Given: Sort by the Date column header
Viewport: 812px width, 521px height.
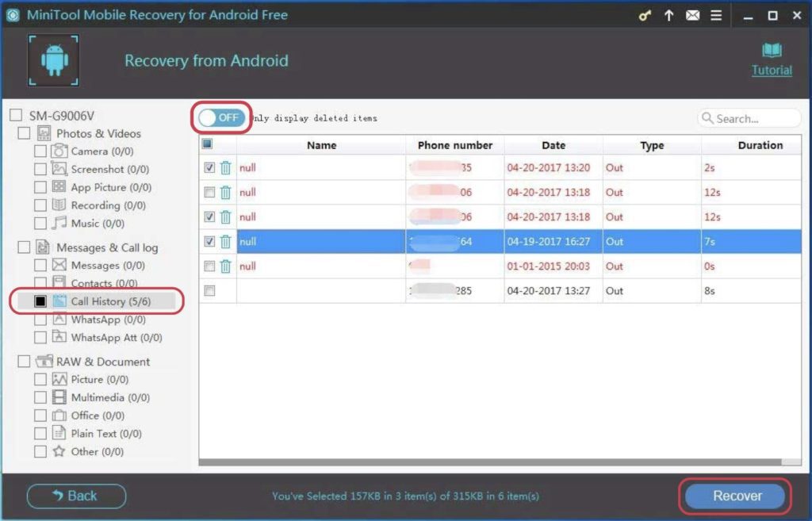Looking at the screenshot, I should (x=553, y=146).
